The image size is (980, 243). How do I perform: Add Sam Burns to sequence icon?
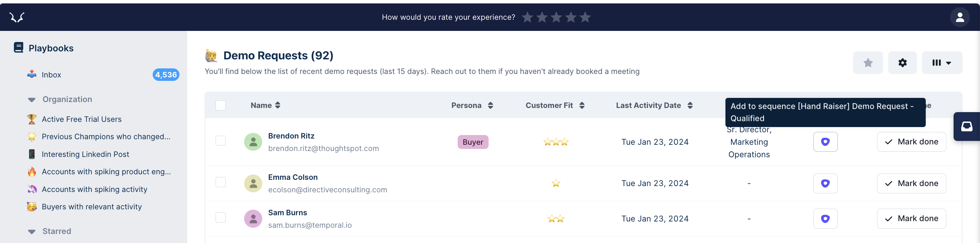(x=825, y=219)
